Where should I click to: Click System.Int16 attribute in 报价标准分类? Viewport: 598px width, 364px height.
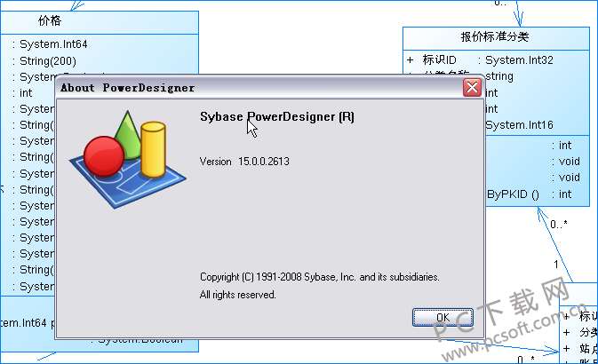click(520, 125)
